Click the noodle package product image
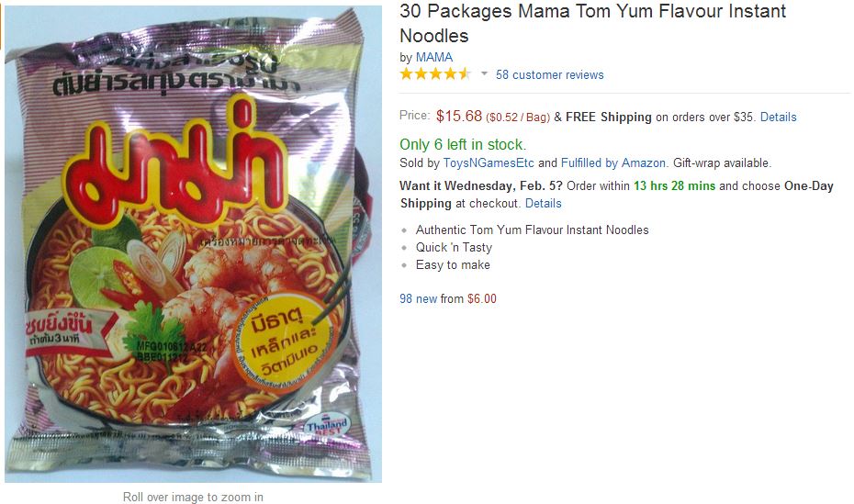 [x=193, y=244]
